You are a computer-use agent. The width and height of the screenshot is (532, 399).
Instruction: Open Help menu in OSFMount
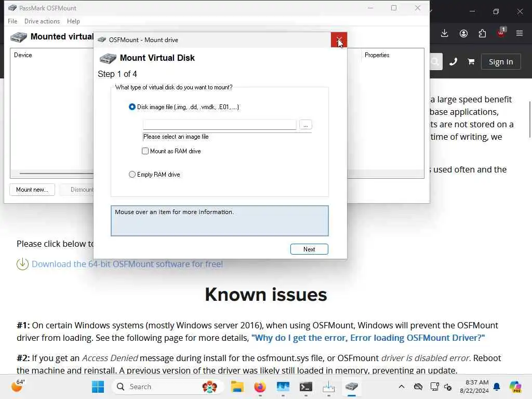(x=73, y=21)
